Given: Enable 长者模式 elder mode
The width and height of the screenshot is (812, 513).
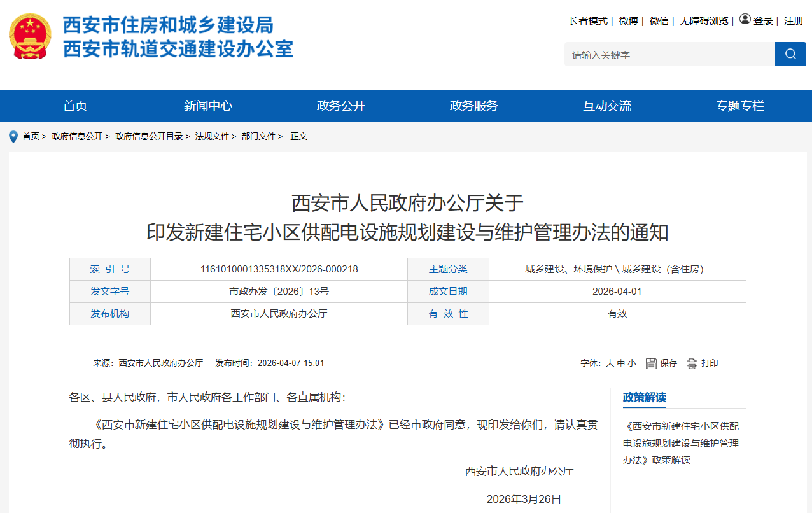Looking at the screenshot, I should click(x=587, y=20).
